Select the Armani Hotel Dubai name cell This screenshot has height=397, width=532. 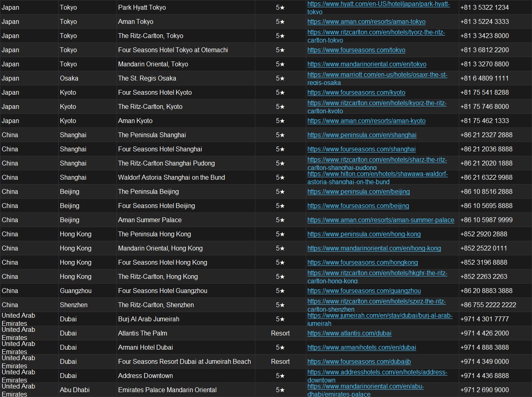point(186,348)
